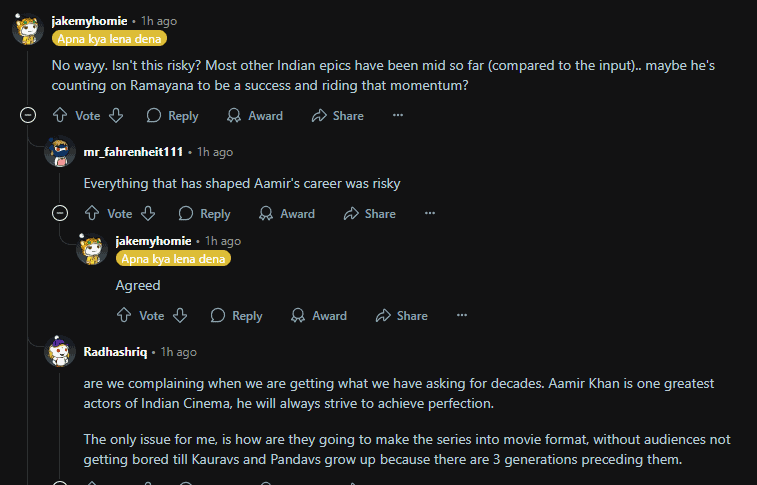Reply to mr_fahrenheit111's comment
Screen dimensions: 757x485
pyautogui.click(x=204, y=214)
